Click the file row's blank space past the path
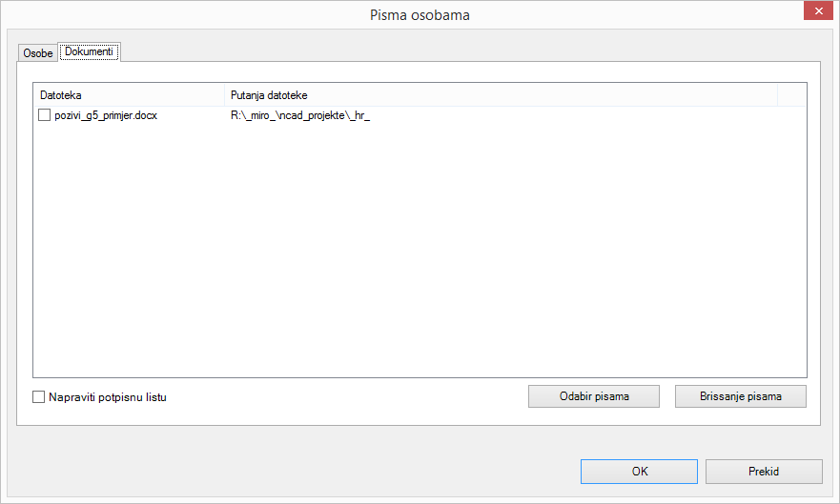The height and width of the screenshot is (504, 840). click(587, 115)
